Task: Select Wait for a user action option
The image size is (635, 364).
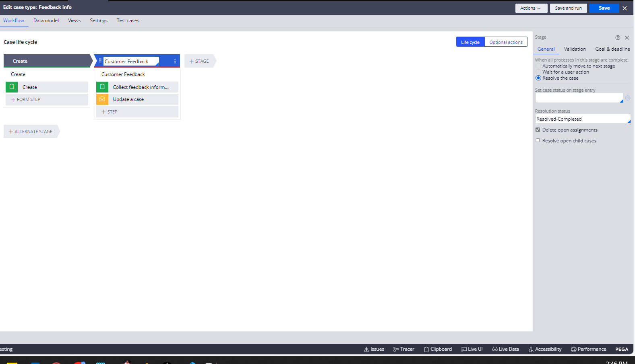Action: (x=538, y=72)
